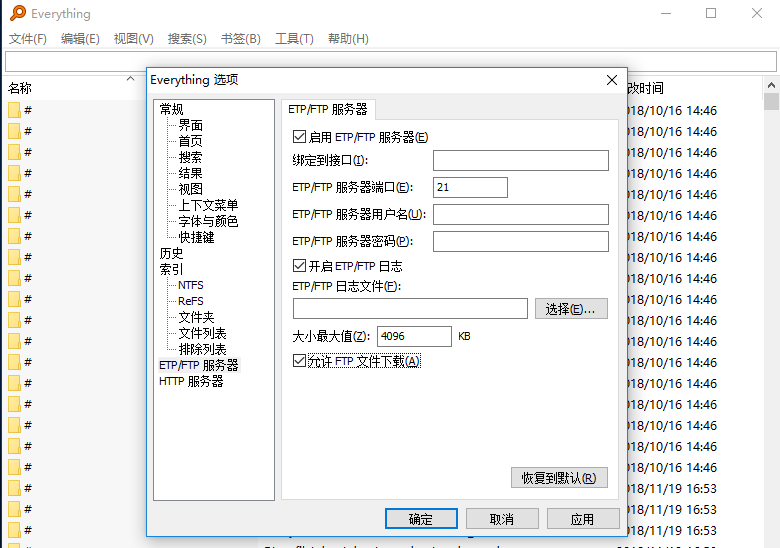
Task: Select 快捷键 in the options tree
Action: click(x=196, y=237)
